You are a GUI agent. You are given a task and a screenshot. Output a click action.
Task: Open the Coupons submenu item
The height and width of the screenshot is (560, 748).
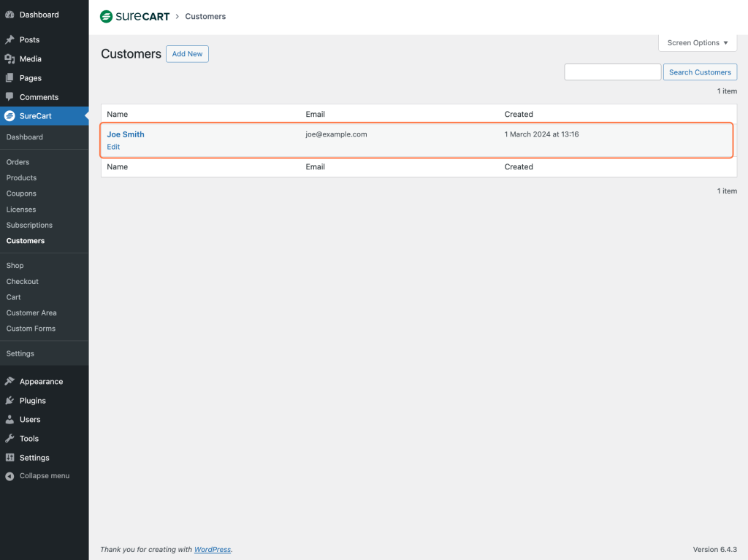[x=21, y=193]
